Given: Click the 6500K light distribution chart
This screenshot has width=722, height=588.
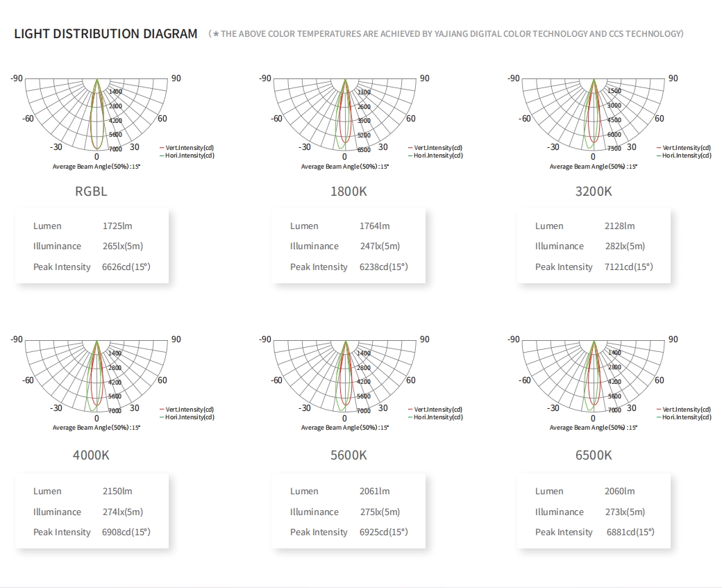Looking at the screenshot, I should click(594, 376).
